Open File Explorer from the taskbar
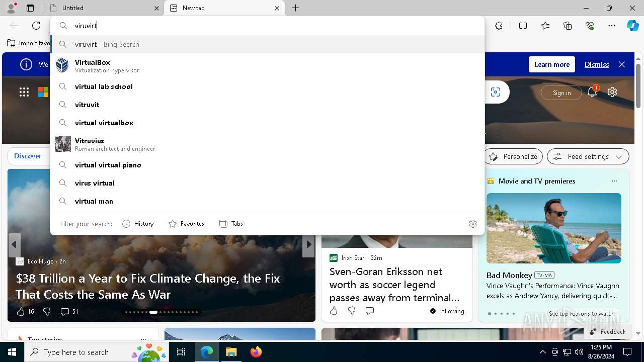The image size is (644, 362). point(231,352)
